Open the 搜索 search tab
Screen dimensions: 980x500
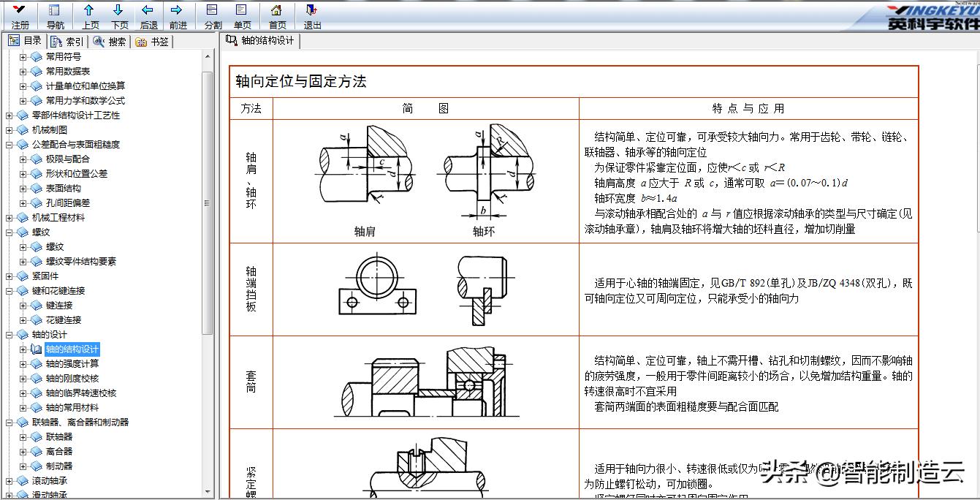point(110,42)
